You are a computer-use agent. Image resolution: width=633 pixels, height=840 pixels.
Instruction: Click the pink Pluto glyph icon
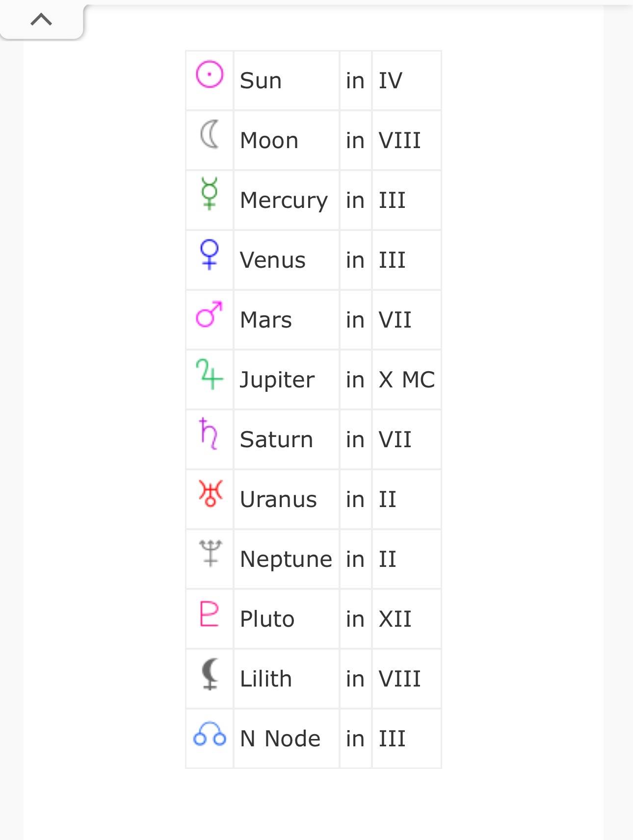(209, 613)
